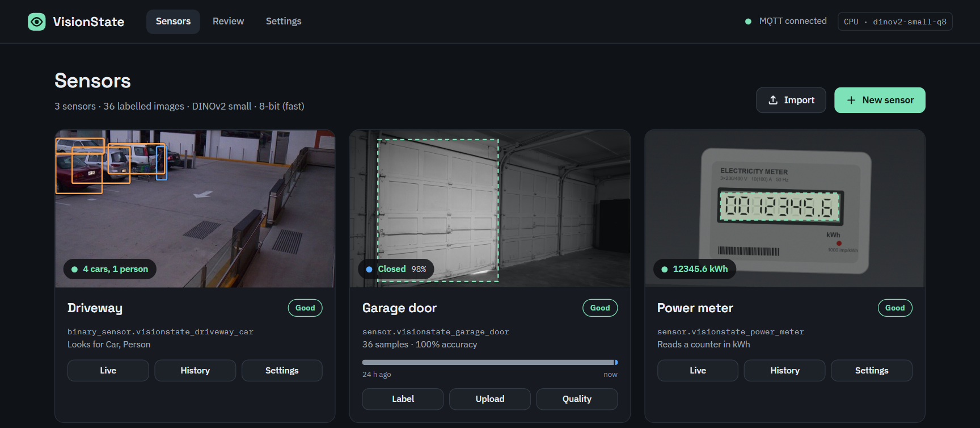Click the Good badge on Driveway card
This screenshot has height=428, width=980.
[305, 308]
